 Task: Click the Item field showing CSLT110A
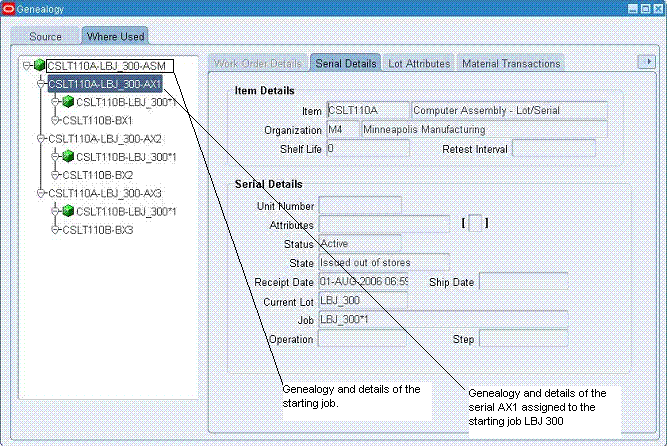[368, 110]
